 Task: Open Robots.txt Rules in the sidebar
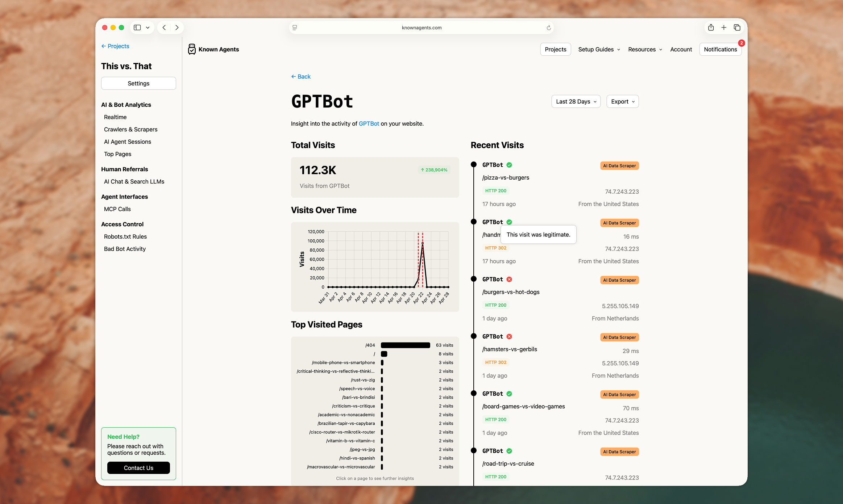125,237
